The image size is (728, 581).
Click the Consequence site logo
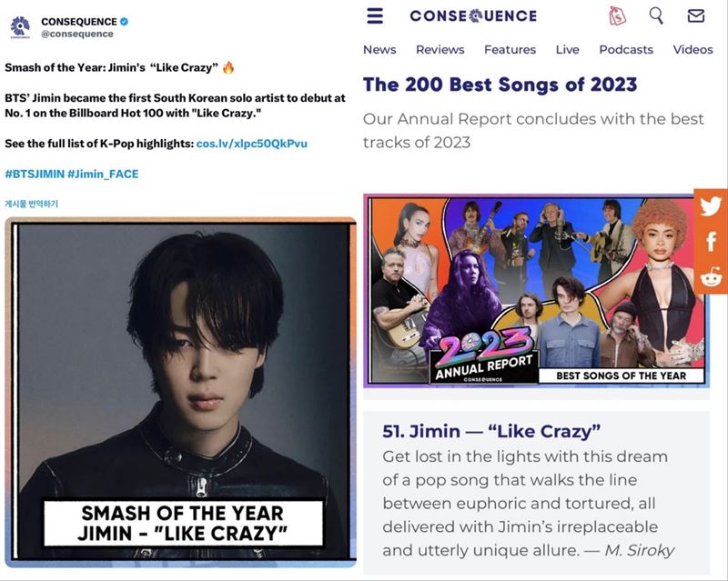pos(473,16)
